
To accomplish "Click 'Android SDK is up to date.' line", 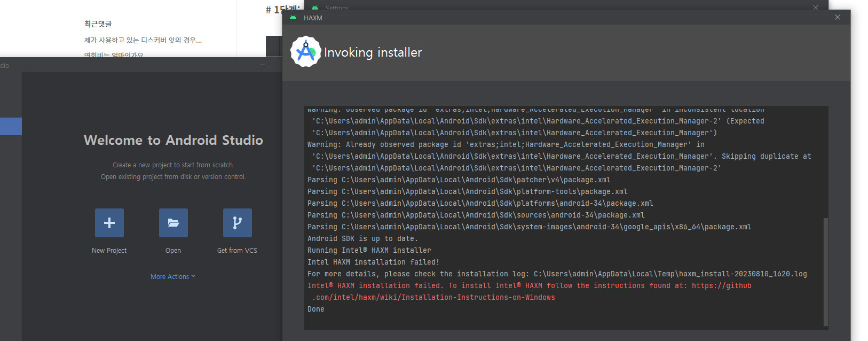I will [362, 238].
